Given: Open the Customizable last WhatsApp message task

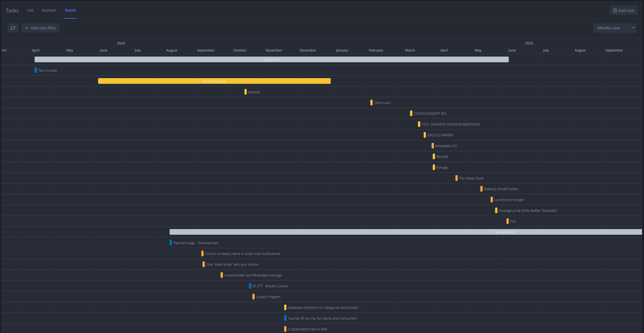Looking at the screenshot, I should click(x=222, y=275).
